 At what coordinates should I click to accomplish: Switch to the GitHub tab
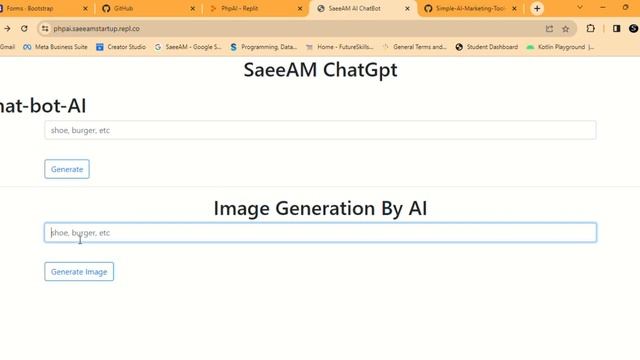point(149,9)
